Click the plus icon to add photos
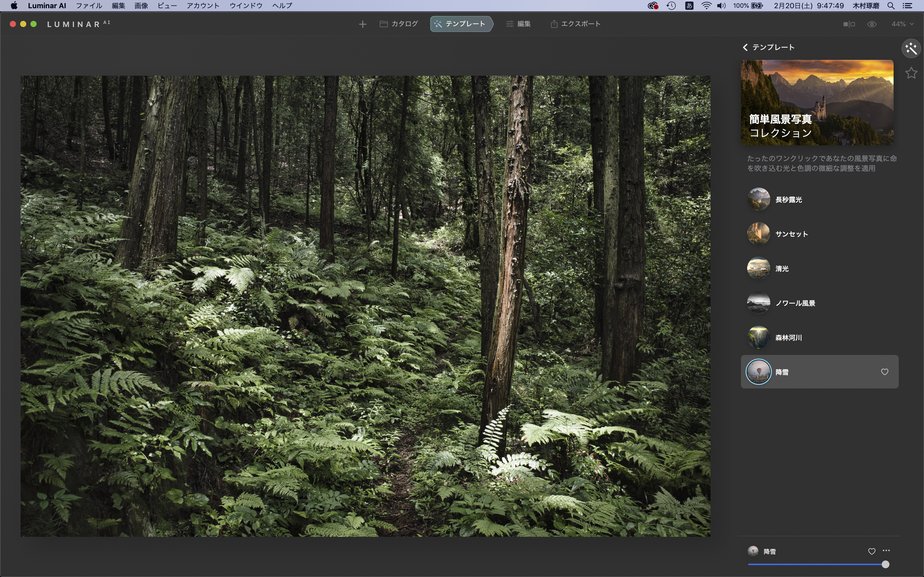924x577 pixels. (362, 24)
